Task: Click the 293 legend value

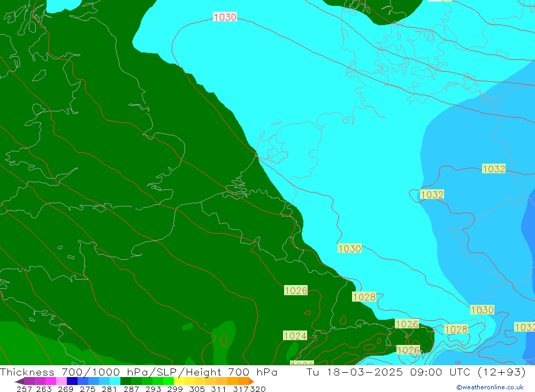Action: click(x=153, y=389)
